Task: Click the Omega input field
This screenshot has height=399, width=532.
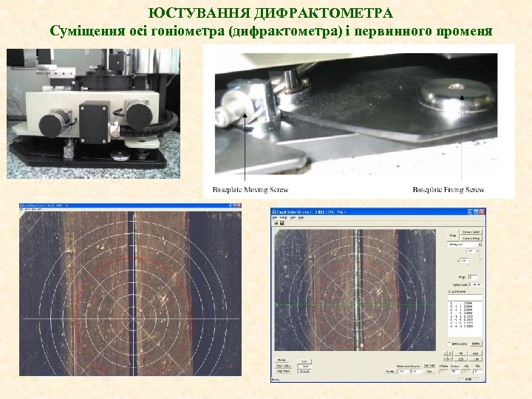Action: 454,372
